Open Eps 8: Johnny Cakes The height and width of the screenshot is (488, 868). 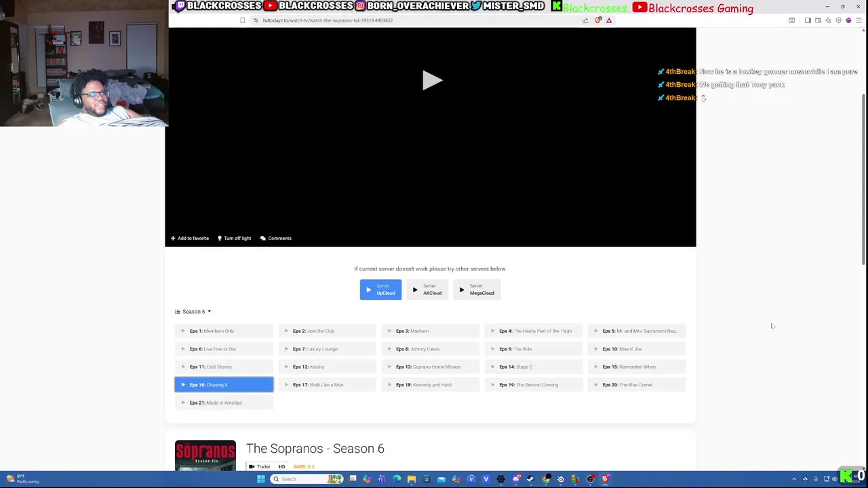(430, 349)
